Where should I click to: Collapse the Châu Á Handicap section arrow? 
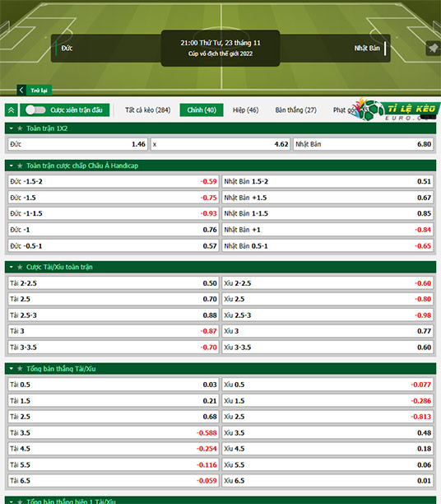click(12, 166)
